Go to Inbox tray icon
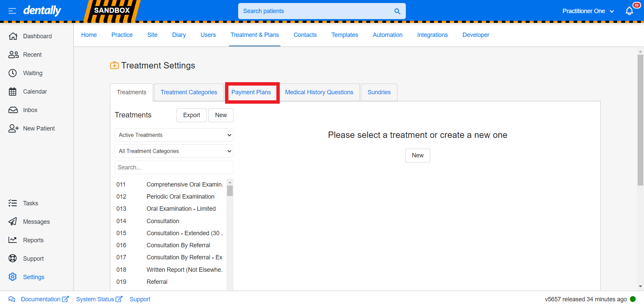 coord(13,110)
